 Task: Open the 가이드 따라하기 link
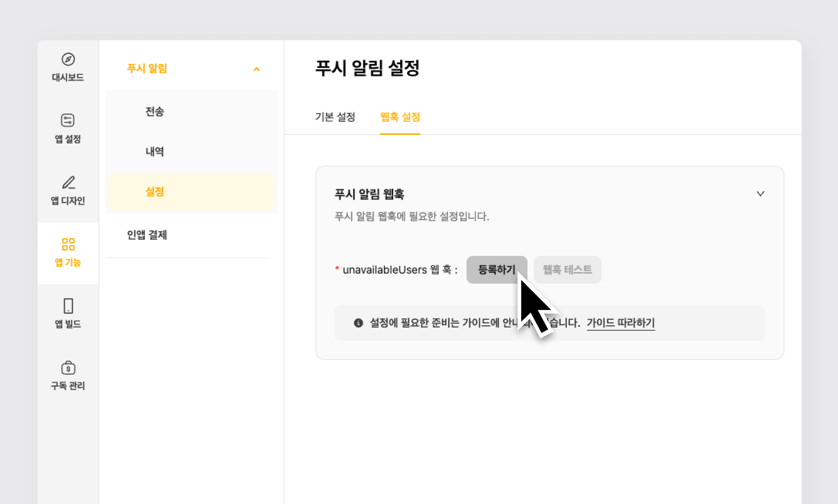click(621, 323)
